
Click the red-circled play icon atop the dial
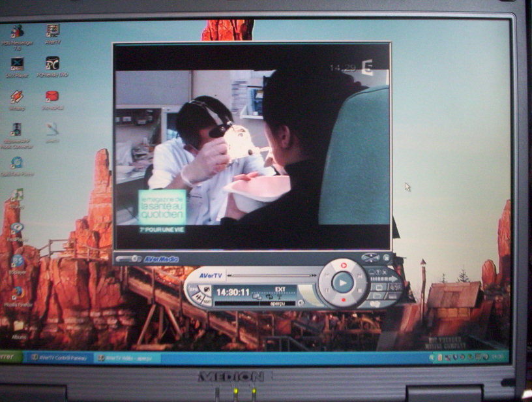coord(344,265)
